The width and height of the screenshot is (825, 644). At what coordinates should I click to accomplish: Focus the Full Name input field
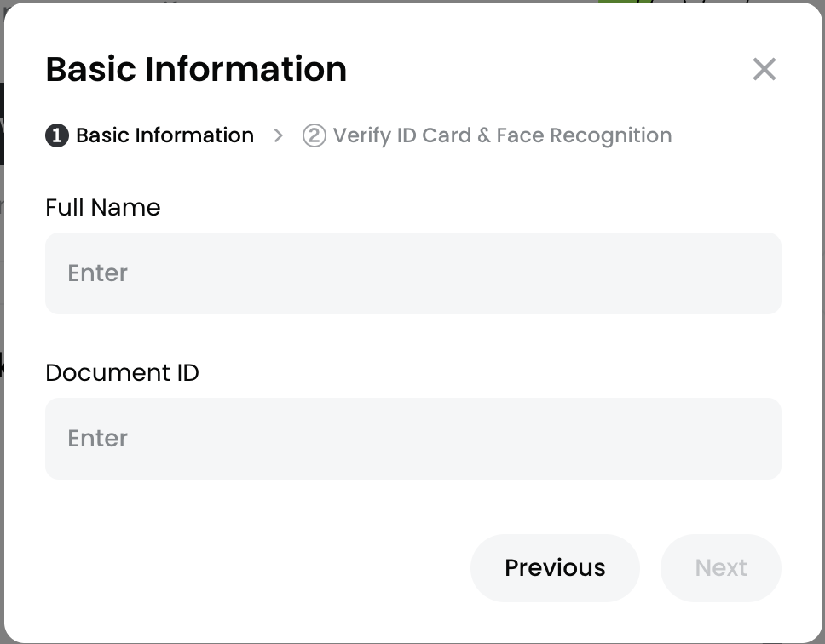click(412, 273)
